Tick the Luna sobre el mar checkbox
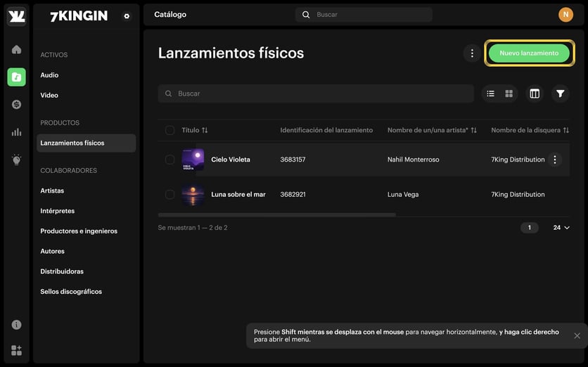Image resolution: width=588 pixels, height=367 pixels. point(170,195)
